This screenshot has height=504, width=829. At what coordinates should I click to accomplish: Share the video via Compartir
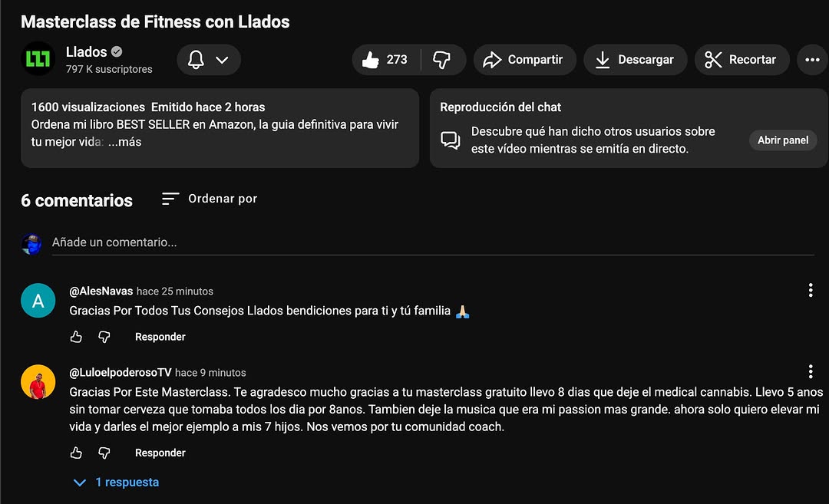524,60
